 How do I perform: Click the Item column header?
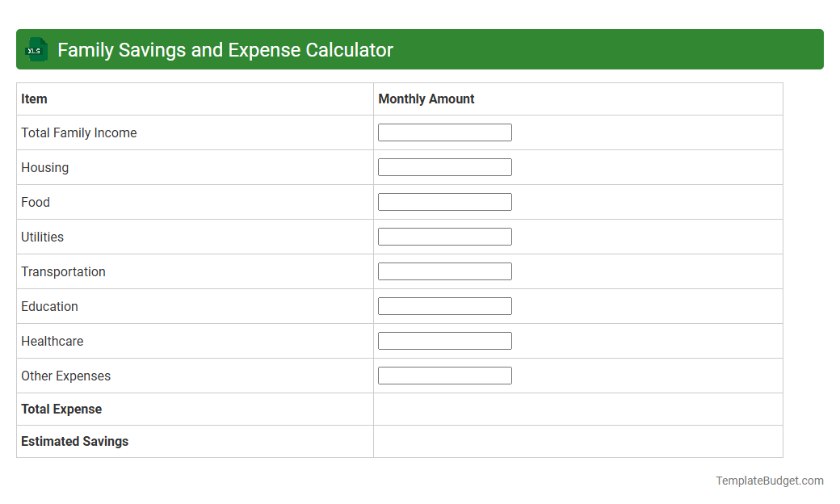(33, 99)
